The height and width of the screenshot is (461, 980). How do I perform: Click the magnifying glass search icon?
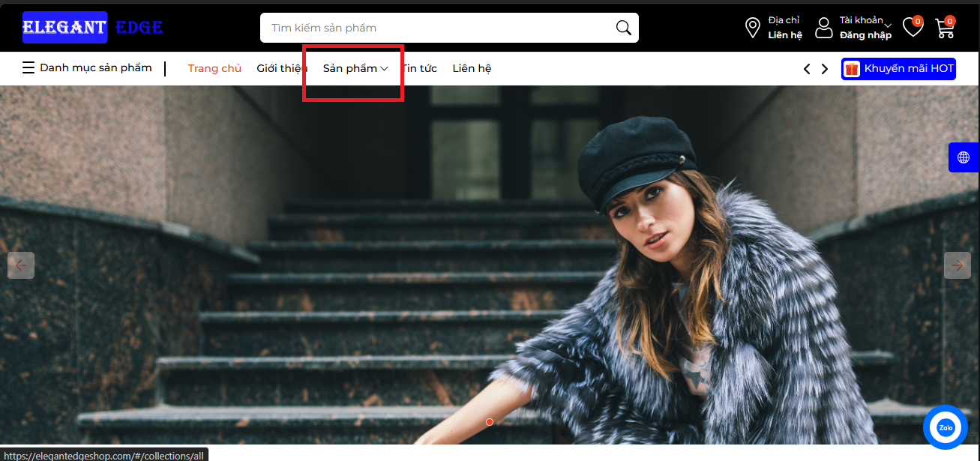(623, 28)
